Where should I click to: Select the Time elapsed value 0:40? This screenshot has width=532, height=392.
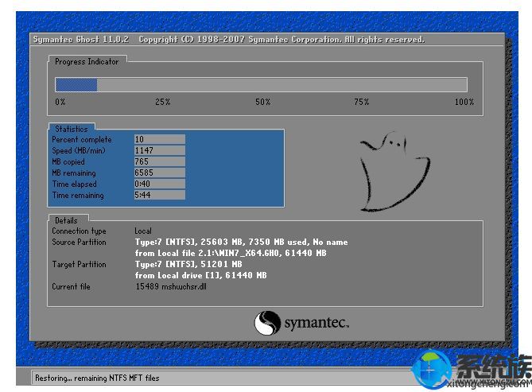point(160,184)
